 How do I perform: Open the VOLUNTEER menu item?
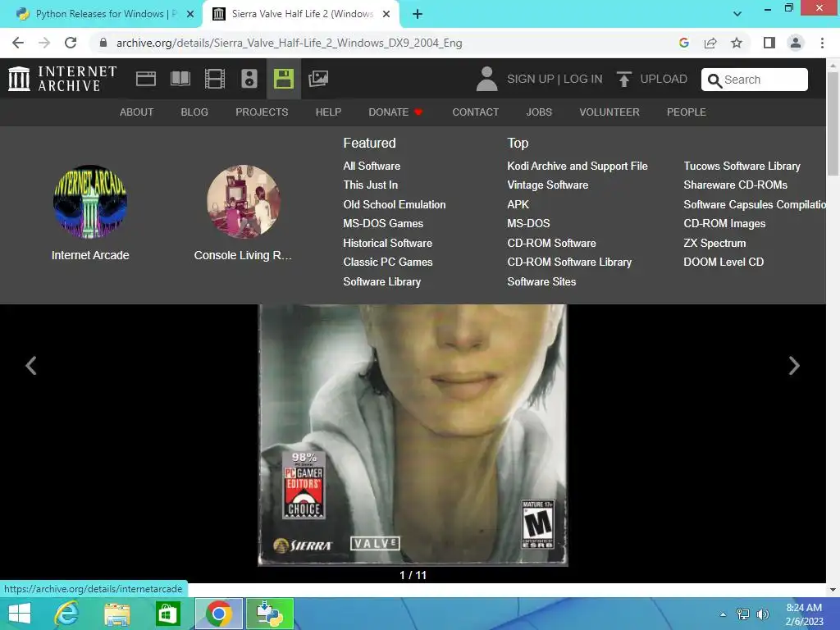point(609,112)
